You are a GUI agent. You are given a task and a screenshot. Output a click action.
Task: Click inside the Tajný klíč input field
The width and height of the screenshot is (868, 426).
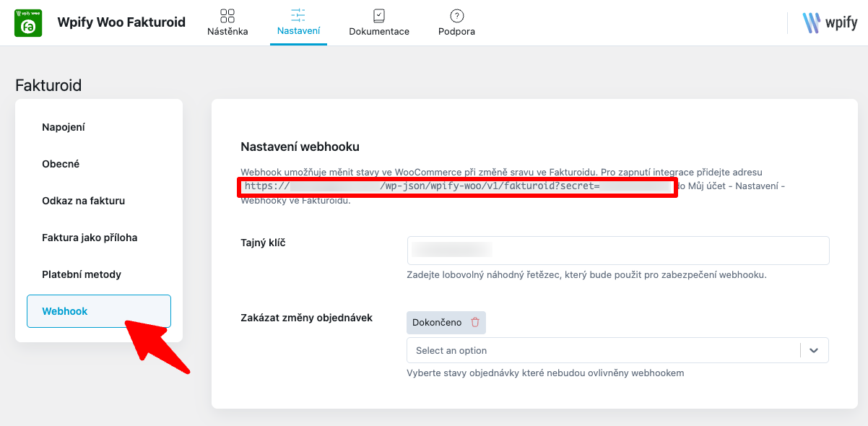617,250
